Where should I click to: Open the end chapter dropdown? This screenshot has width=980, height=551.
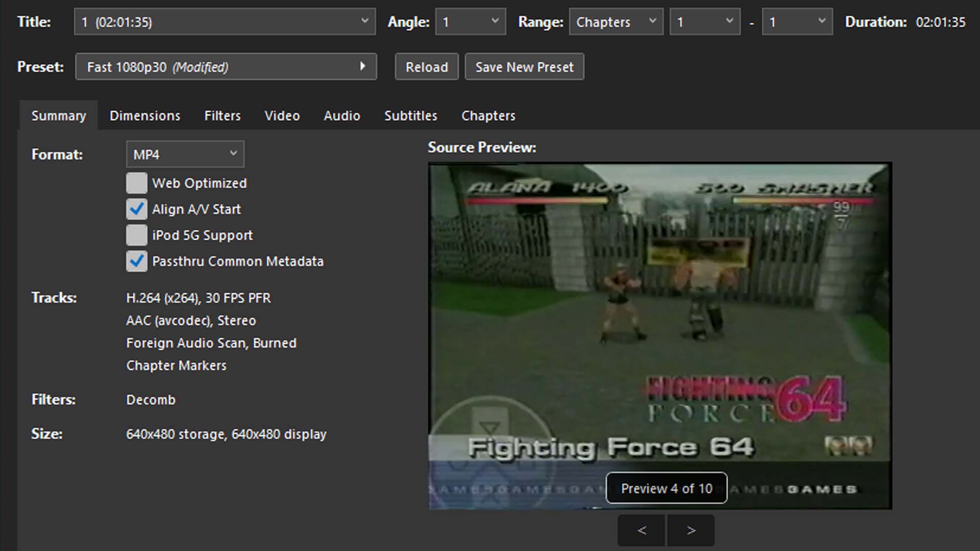tap(797, 22)
